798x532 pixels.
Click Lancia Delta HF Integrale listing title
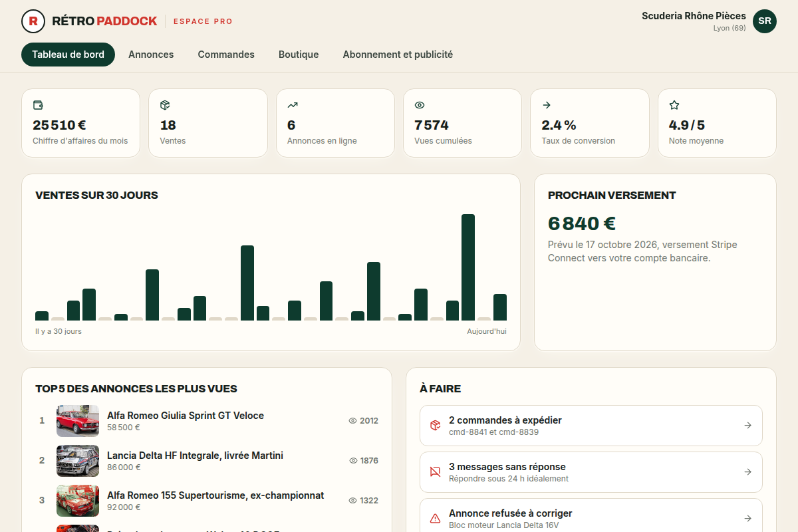click(195, 456)
